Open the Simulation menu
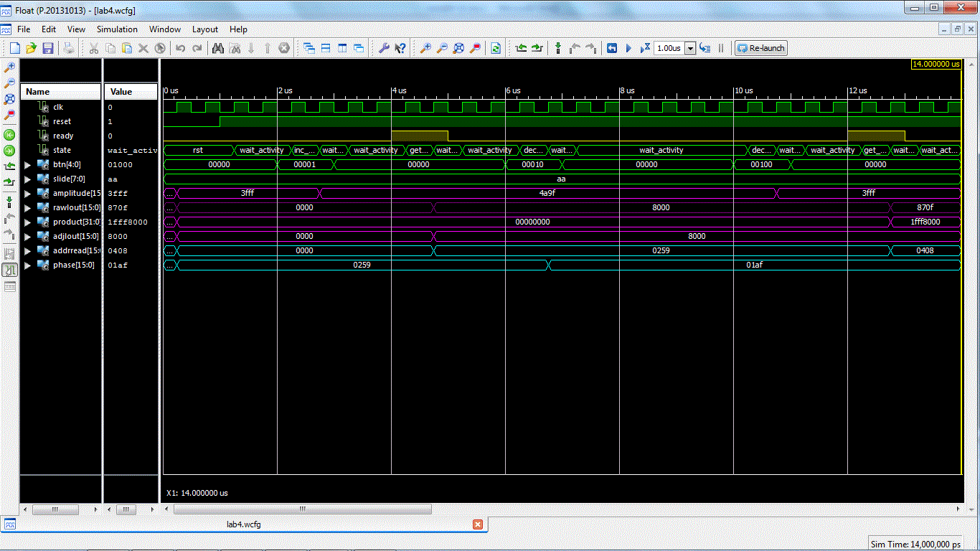This screenshot has height=551, width=980. (117, 29)
